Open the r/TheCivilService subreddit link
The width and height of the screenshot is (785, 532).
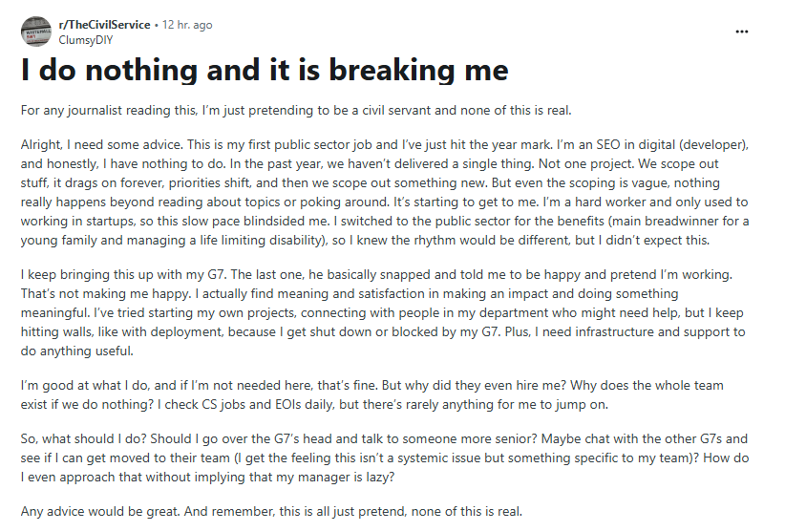(105, 25)
